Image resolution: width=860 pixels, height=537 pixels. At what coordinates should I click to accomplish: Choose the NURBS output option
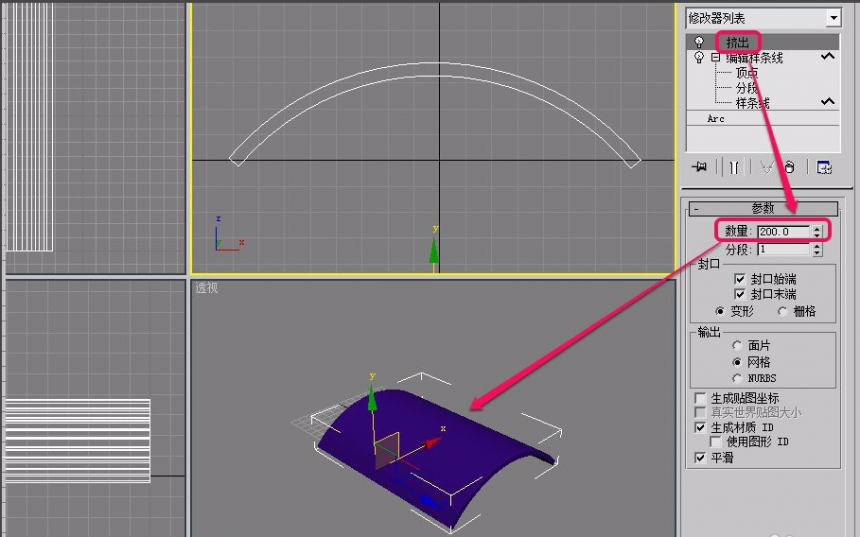737,378
